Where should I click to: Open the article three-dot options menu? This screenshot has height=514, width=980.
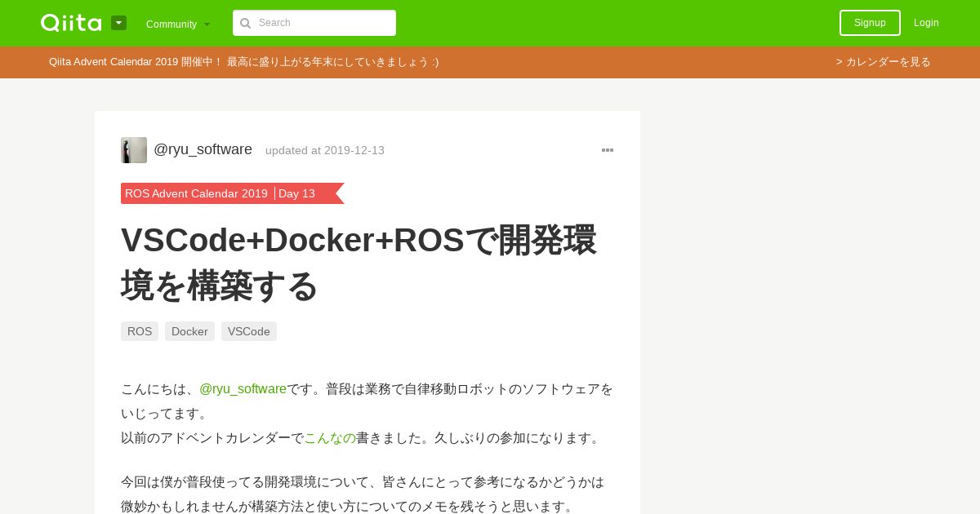[608, 150]
